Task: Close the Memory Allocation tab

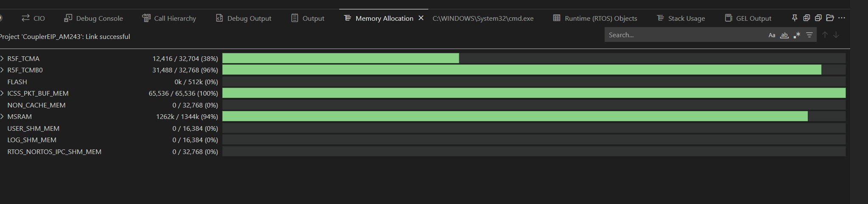Action: (421, 18)
